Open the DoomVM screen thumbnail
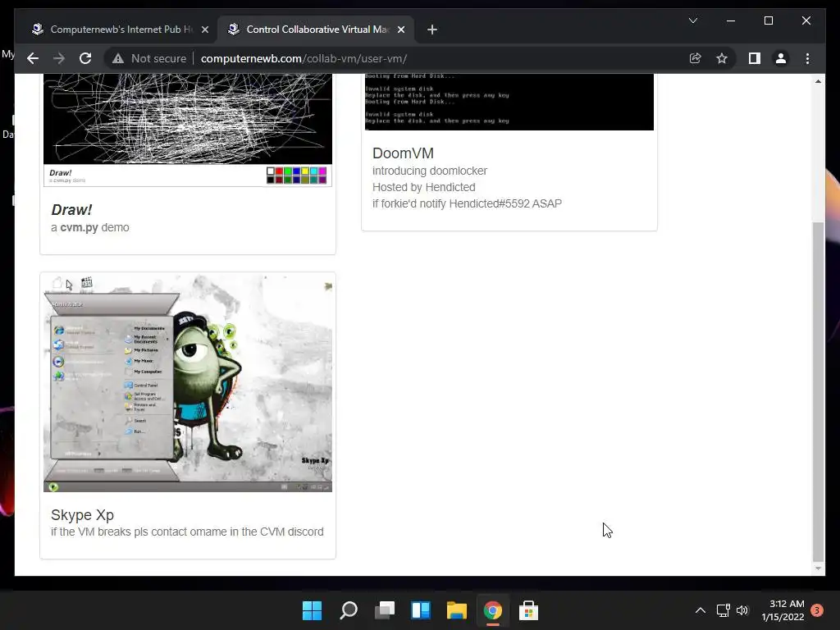 509,102
